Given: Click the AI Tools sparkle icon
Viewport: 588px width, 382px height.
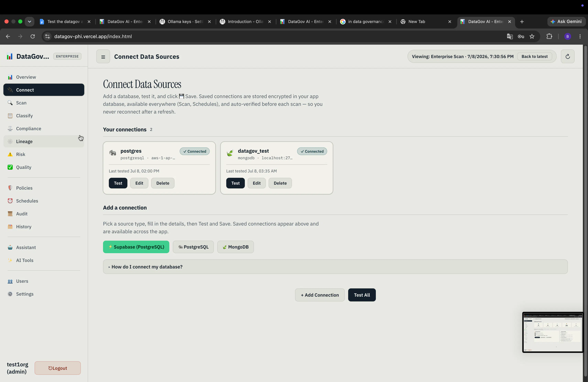Looking at the screenshot, I should (10, 260).
